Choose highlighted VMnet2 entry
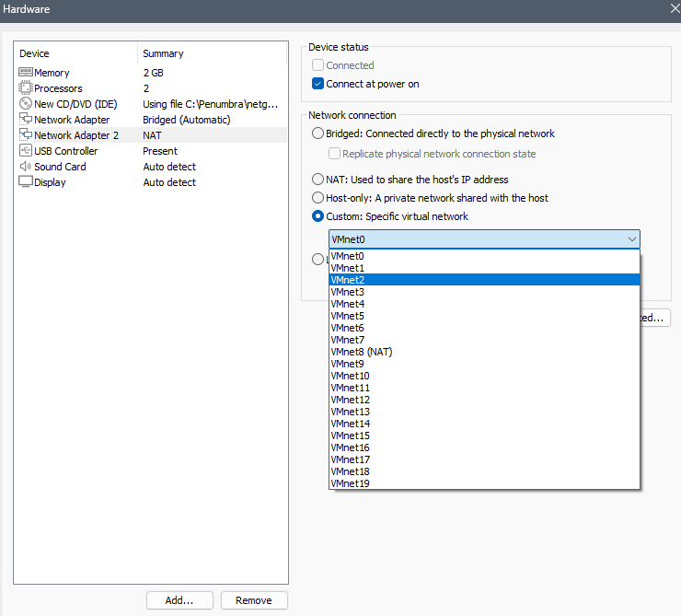The image size is (681, 616). (484, 280)
